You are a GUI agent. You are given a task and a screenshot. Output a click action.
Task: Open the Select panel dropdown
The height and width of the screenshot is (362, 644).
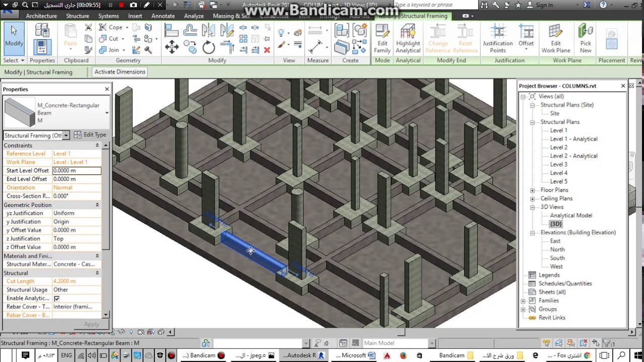14,60
